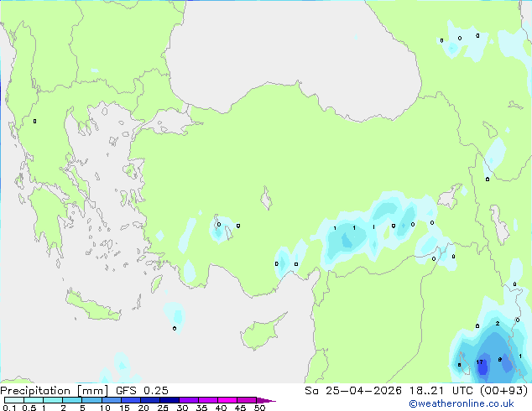Click the 'Precipitation [mm]' title text
Viewport: 532px width, 411px height.
[54, 391]
